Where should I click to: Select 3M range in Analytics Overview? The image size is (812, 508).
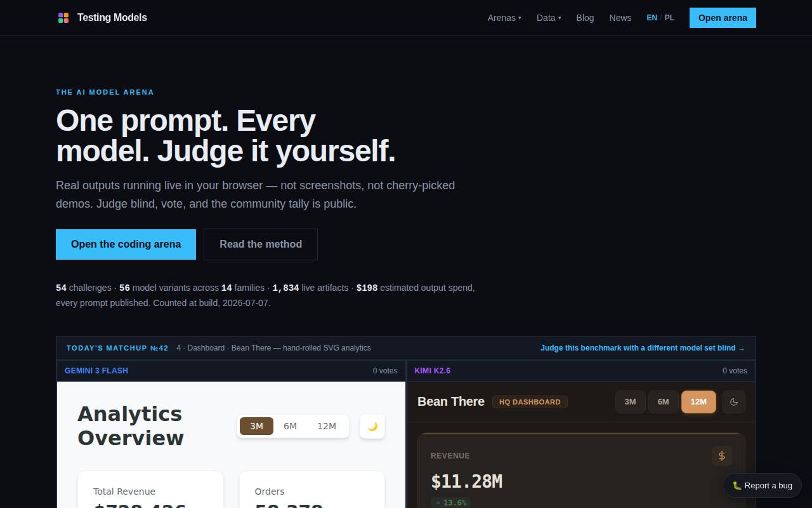256,426
